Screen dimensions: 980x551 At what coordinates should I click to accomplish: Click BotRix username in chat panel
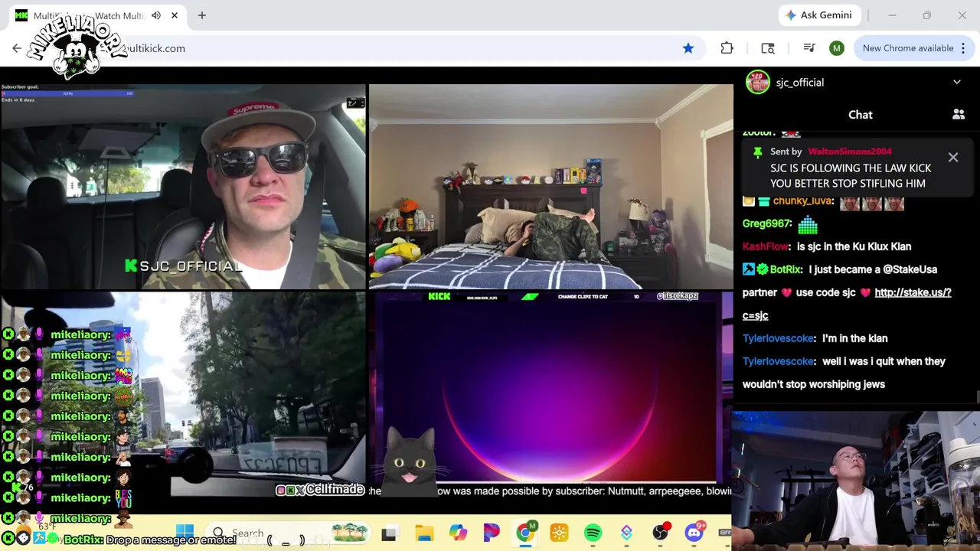[x=786, y=269]
